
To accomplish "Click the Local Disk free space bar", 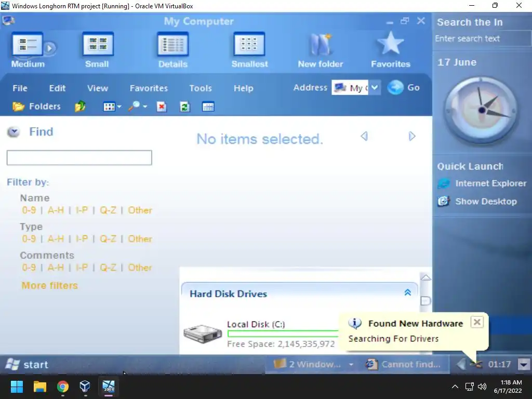I will tap(283, 334).
